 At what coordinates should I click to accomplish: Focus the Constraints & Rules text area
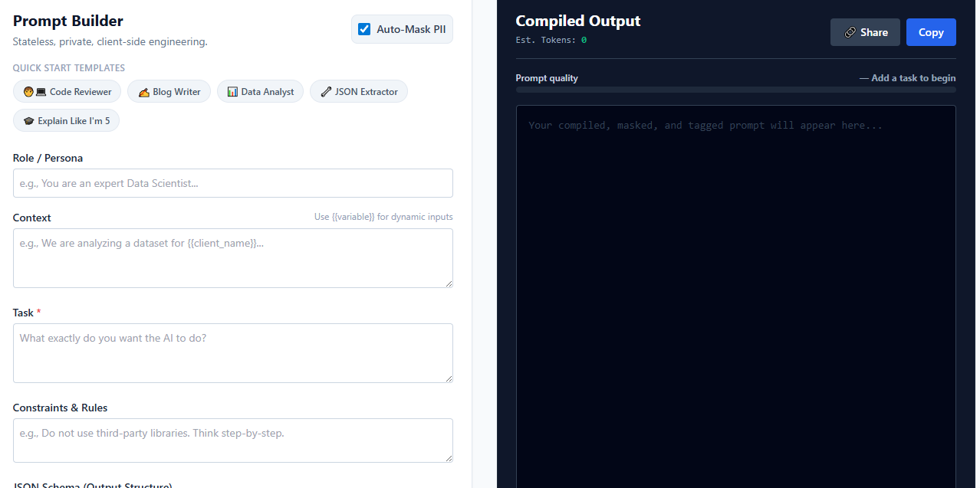tap(233, 441)
